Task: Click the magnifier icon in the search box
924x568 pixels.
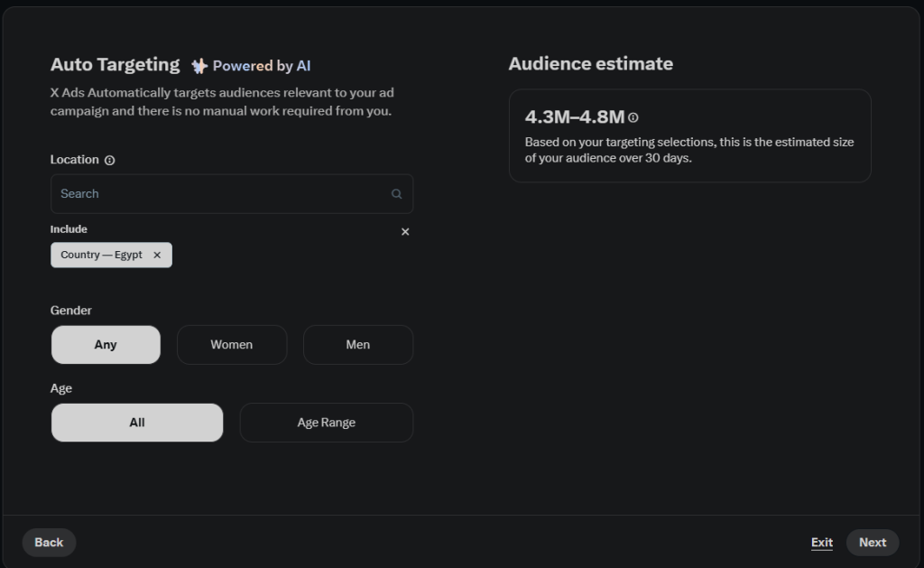Action: coord(396,194)
